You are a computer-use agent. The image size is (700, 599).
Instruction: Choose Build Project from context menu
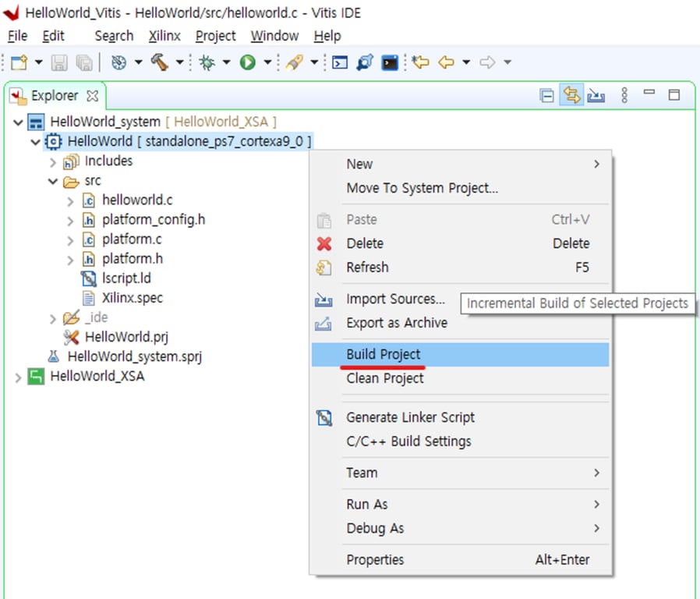point(460,354)
